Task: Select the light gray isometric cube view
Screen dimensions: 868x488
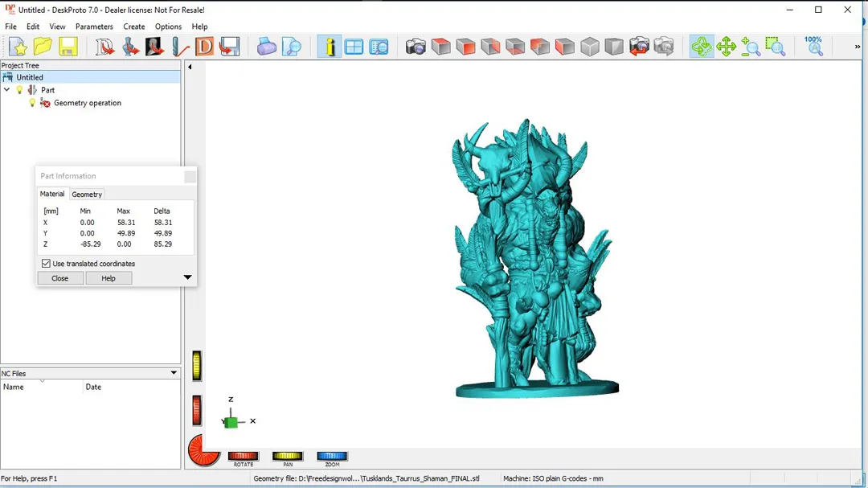Action: click(590, 47)
